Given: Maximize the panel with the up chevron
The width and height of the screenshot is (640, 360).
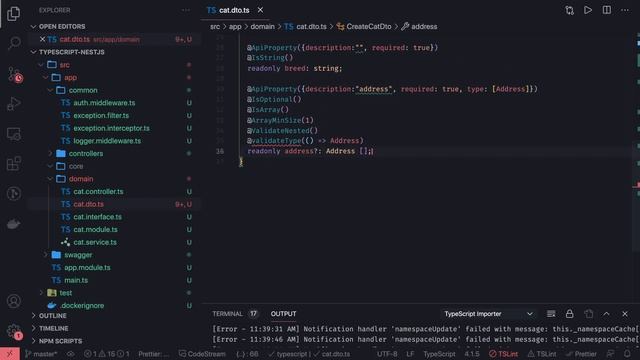Looking at the screenshot, I should click(607, 313).
